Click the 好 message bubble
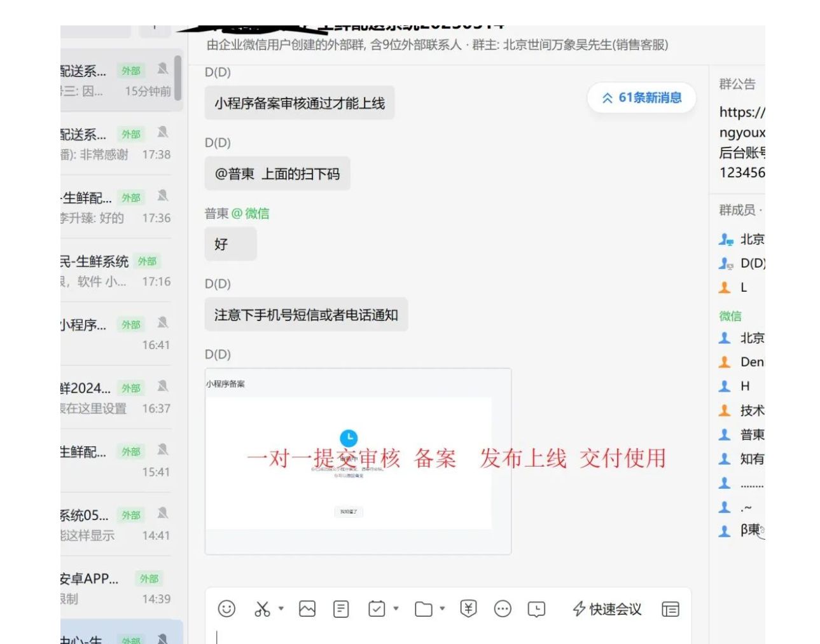This screenshot has height=644, width=820. [x=230, y=244]
